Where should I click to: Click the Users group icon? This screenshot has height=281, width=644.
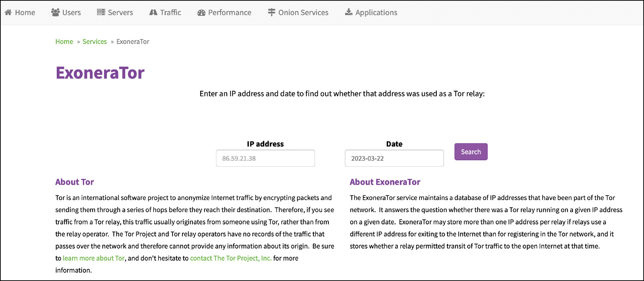(x=55, y=12)
